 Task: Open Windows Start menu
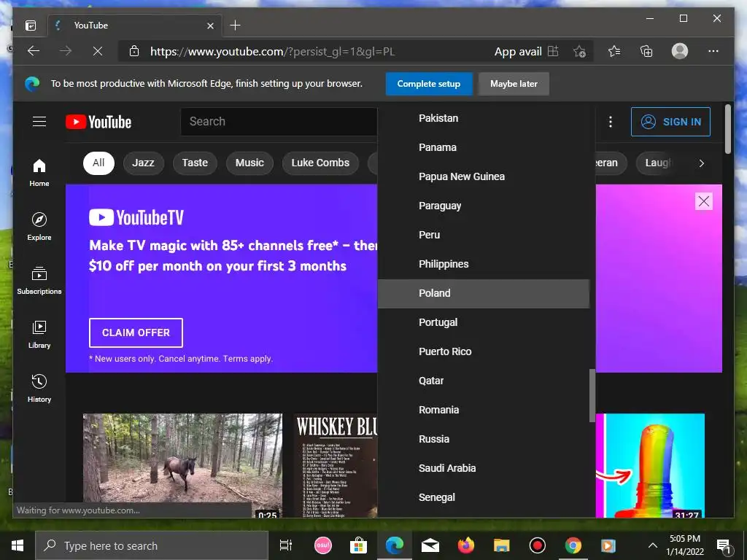point(18,545)
